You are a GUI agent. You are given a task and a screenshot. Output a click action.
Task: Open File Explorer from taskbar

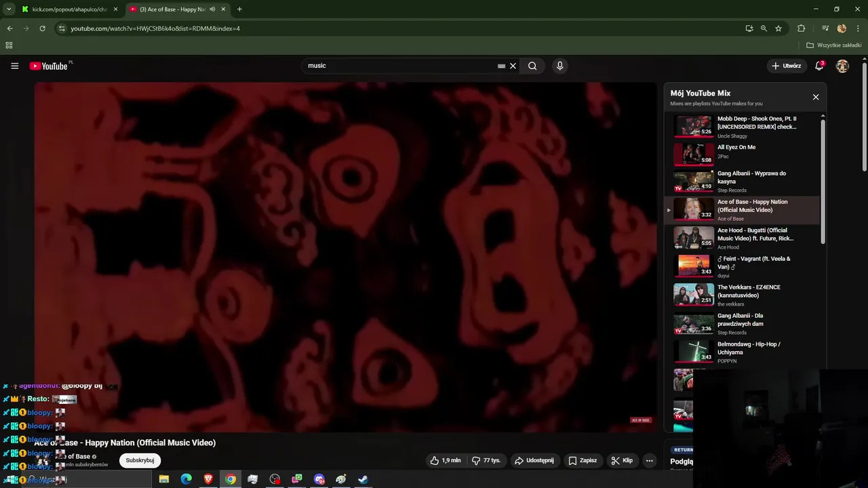point(164,479)
